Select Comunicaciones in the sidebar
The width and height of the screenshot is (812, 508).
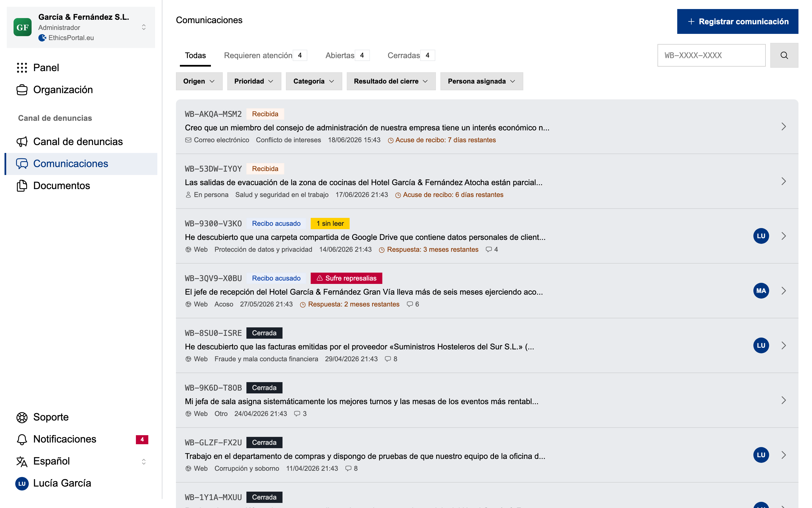pyautogui.click(x=81, y=164)
